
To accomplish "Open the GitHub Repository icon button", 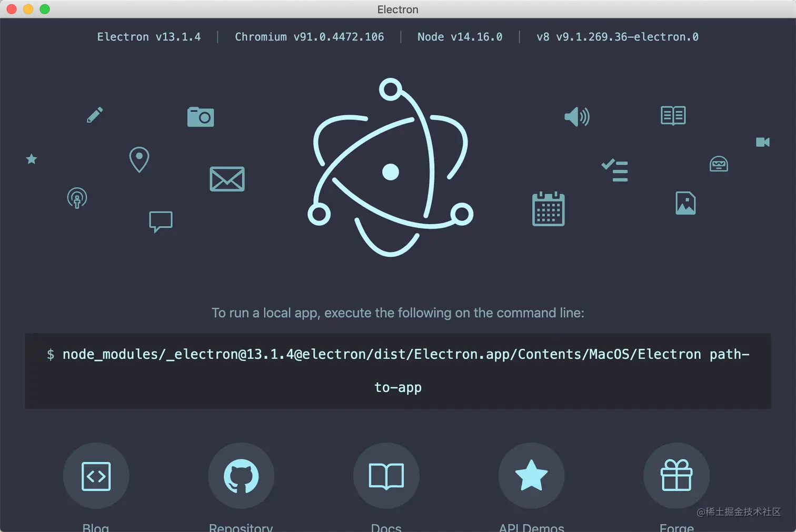I will pyautogui.click(x=241, y=476).
